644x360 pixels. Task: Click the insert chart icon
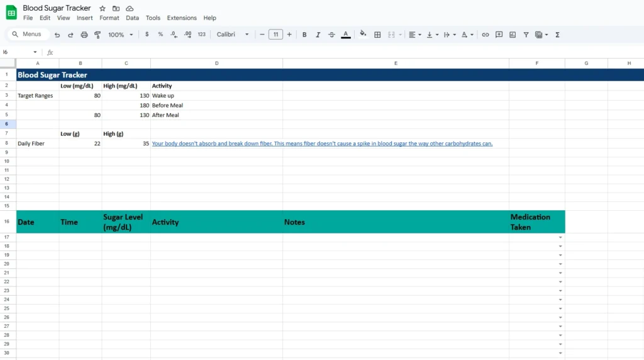point(513,35)
